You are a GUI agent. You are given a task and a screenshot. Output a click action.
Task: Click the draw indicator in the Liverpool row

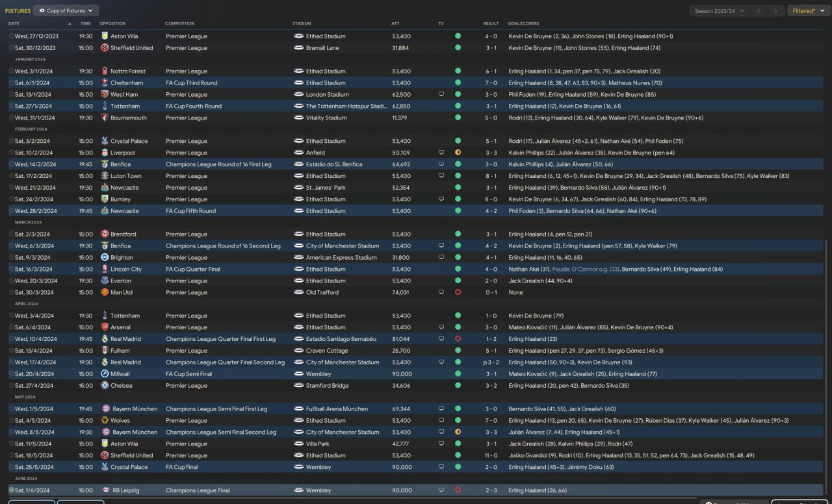pyautogui.click(x=458, y=153)
